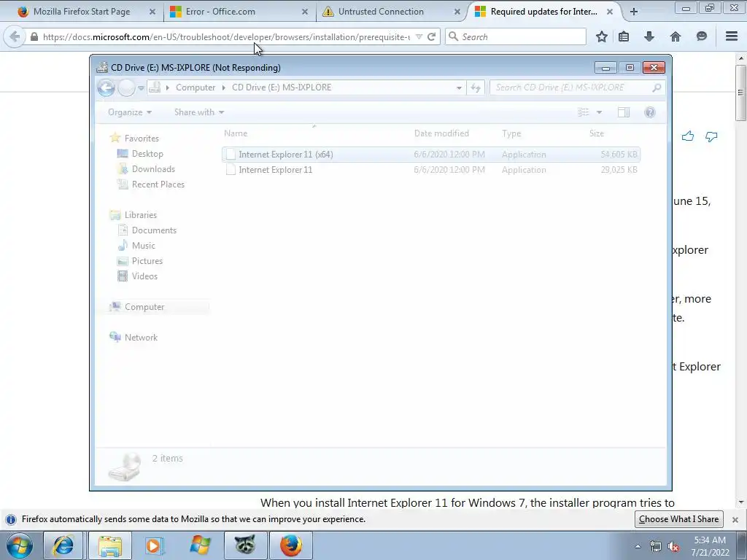The width and height of the screenshot is (747, 560).
Task: Close the Untrusted Connection tab
Action: (457, 12)
